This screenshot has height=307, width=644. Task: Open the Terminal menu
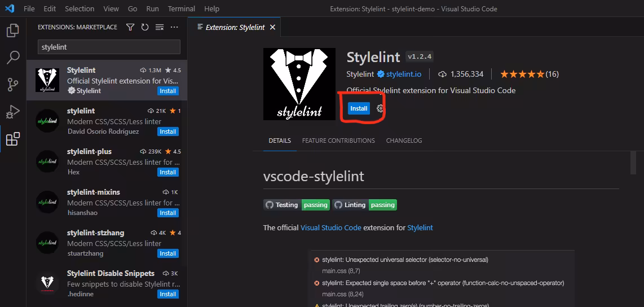tap(182, 8)
